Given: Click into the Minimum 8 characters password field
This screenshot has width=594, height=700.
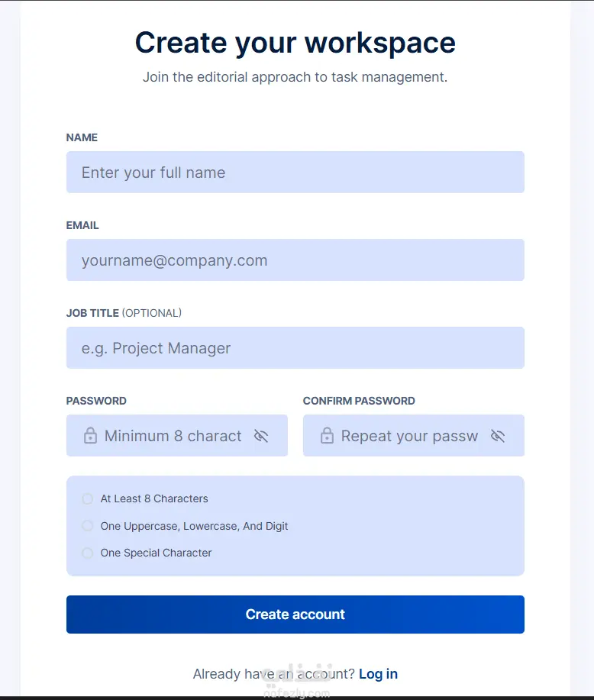Looking at the screenshot, I should pyautogui.click(x=177, y=435).
